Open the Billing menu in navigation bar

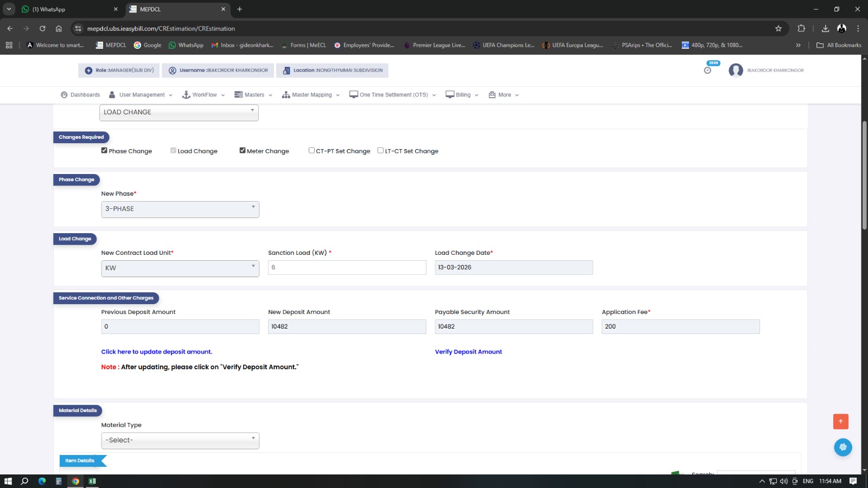pos(462,95)
